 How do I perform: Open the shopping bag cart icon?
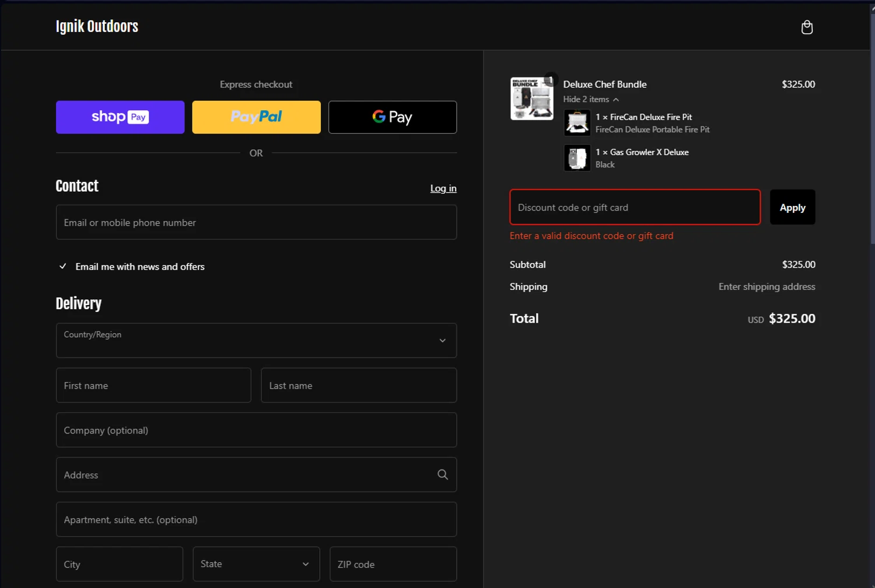807,27
